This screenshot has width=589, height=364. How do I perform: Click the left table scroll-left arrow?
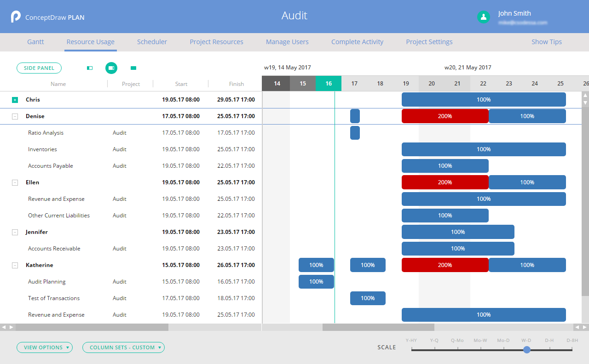point(4,327)
